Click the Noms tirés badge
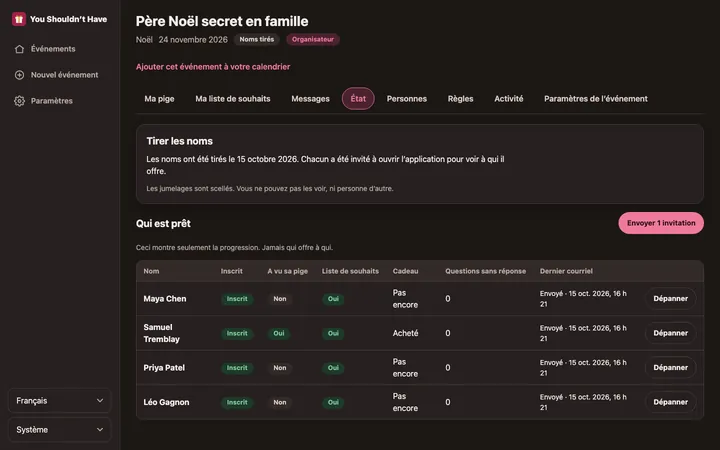The width and height of the screenshot is (720, 450). 257,39
